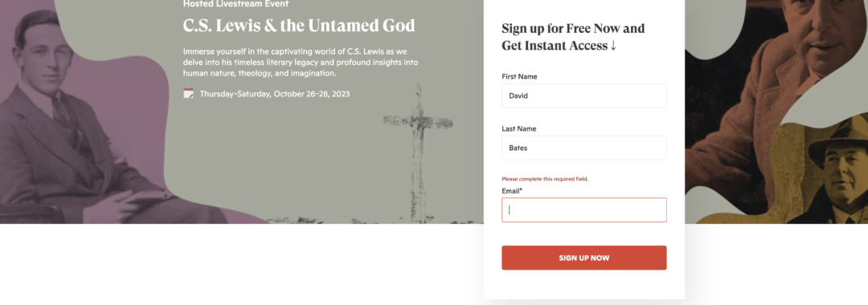Viewport: 868px width, 305px height.
Task: Focus the First Name field containing David
Action: (x=584, y=96)
